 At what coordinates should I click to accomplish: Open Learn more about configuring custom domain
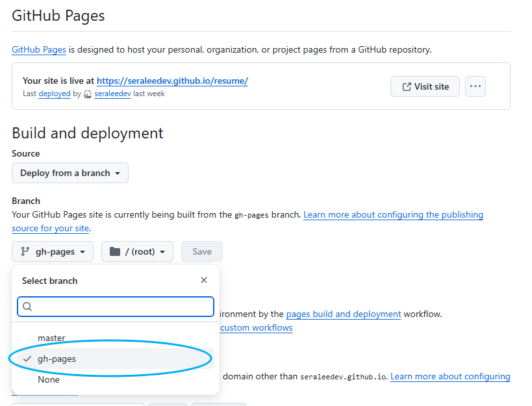point(450,377)
